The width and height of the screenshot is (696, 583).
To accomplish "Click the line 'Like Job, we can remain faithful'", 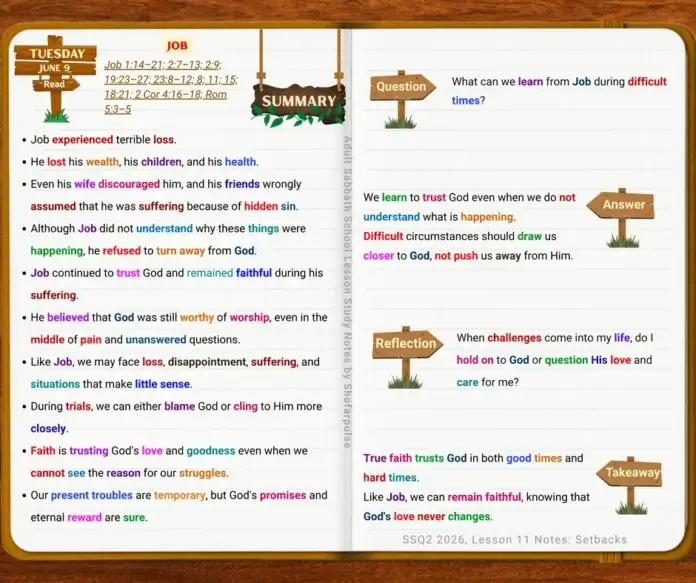I will [x=476, y=497].
